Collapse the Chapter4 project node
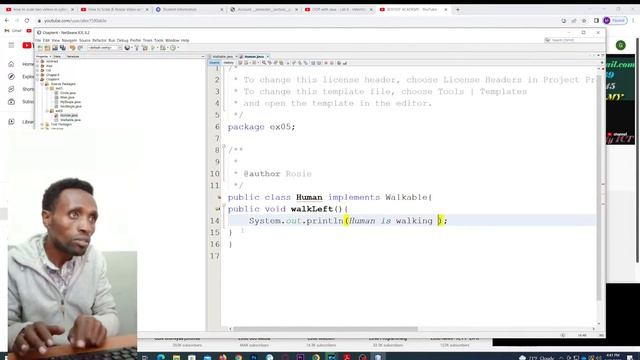 (x=37, y=79)
